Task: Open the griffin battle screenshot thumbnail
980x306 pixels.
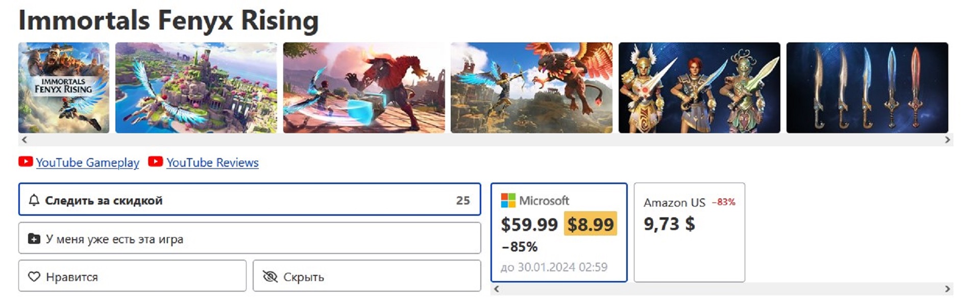Action: click(x=531, y=88)
